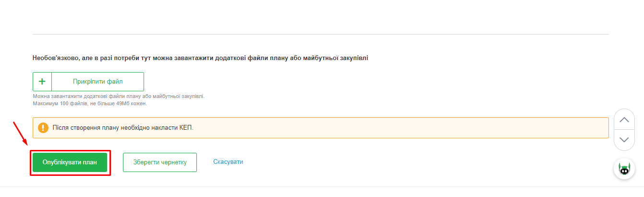
Task: Click the red arrow annotation
Action: pos(22,135)
